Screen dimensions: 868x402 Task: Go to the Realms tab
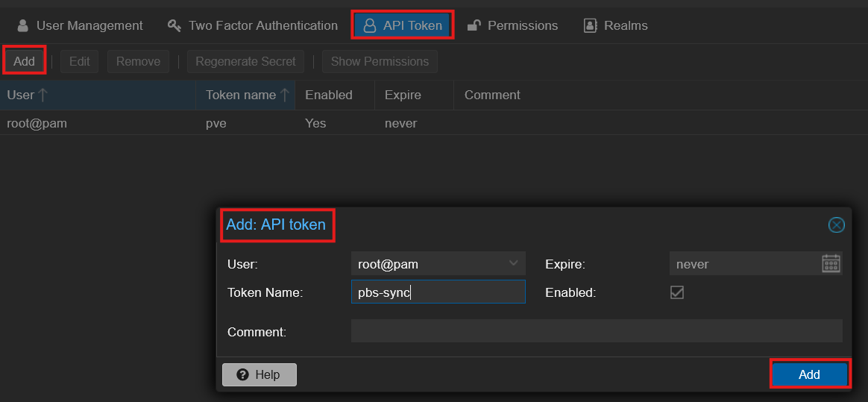(x=615, y=25)
